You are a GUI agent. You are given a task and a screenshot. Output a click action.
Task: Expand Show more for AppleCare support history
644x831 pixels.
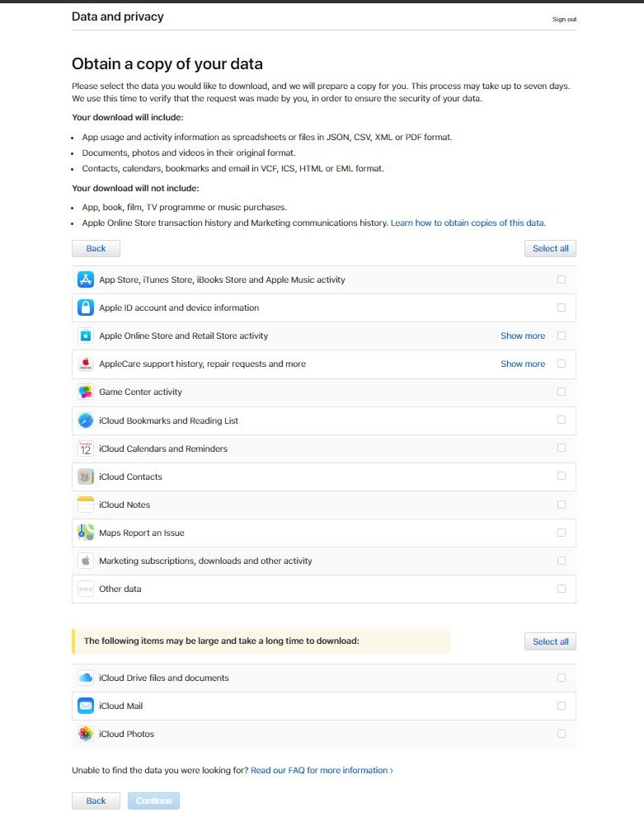(x=523, y=364)
